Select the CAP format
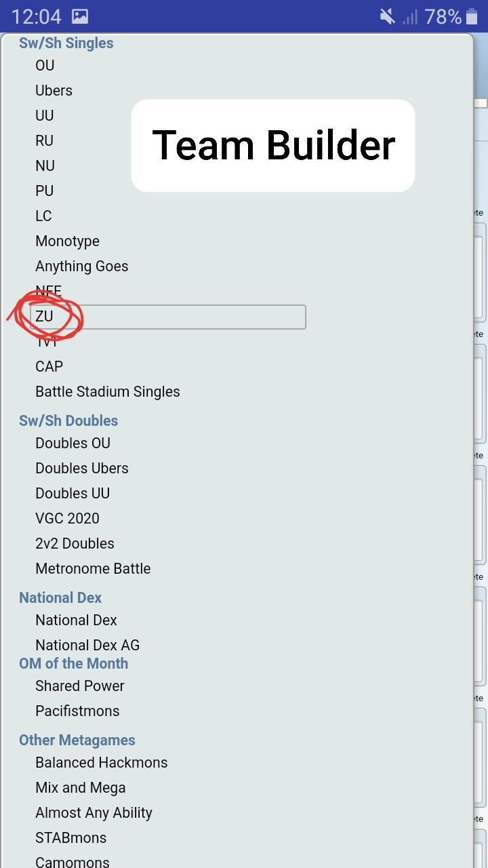This screenshot has width=488, height=868. point(49,367)
